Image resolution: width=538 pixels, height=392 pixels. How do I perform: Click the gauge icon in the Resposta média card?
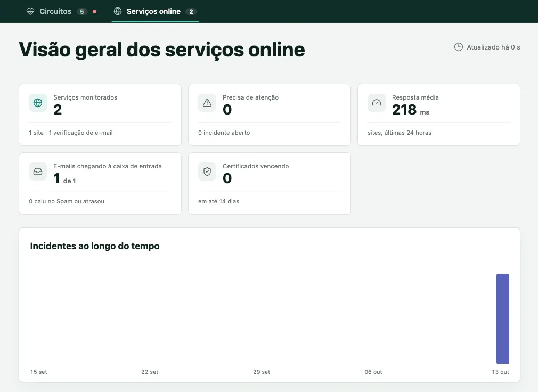coord(377,103)
